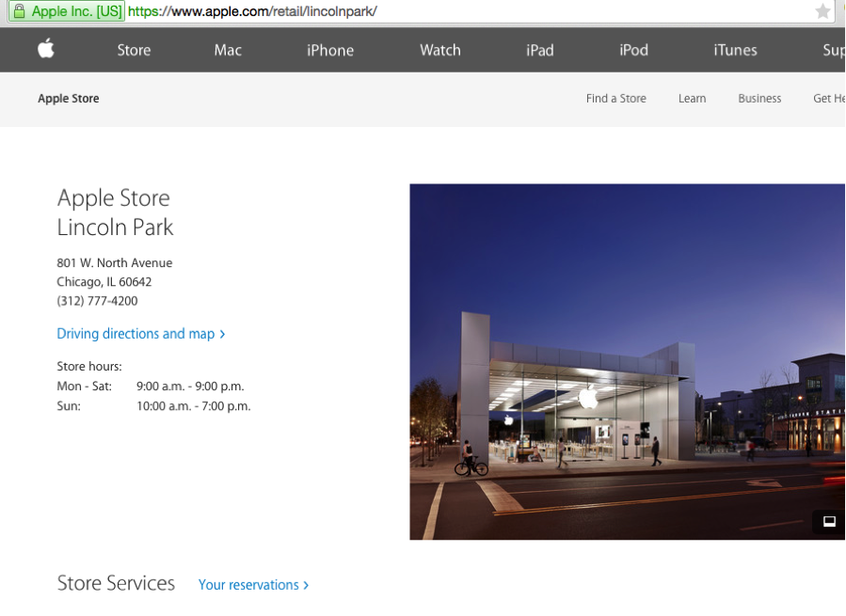Image resolution: width=846 pixels, height=616 pixels.
Task: Go to iTunes in the top bar
Action: pyautogui.click(x=735, y=50)
